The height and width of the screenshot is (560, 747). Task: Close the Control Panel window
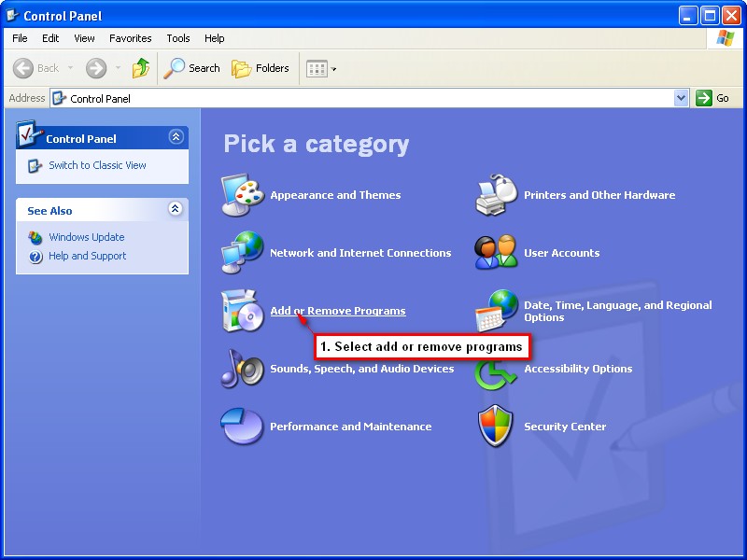coord(731,16)
